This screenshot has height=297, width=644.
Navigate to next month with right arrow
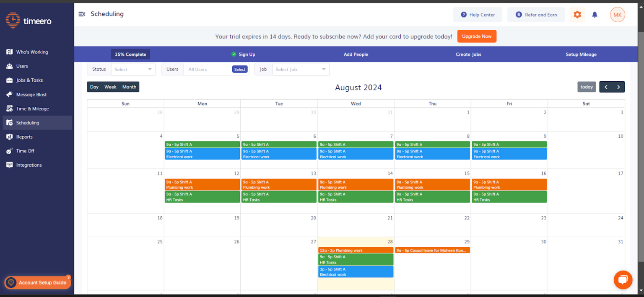tap(618, 87)
